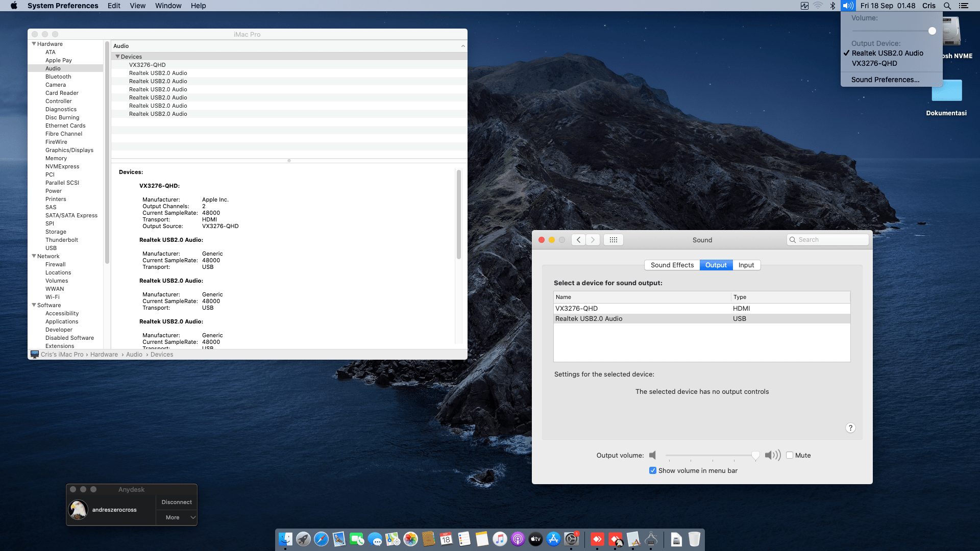
Task: Select Wi-Fi under Network in sidebar
Action: tap(53, 297)
